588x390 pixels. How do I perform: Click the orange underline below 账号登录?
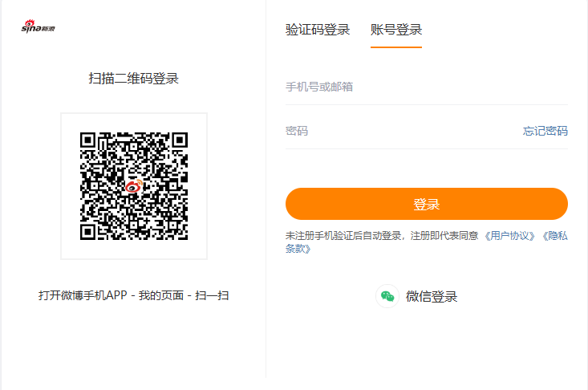click(x=396, y=47)
